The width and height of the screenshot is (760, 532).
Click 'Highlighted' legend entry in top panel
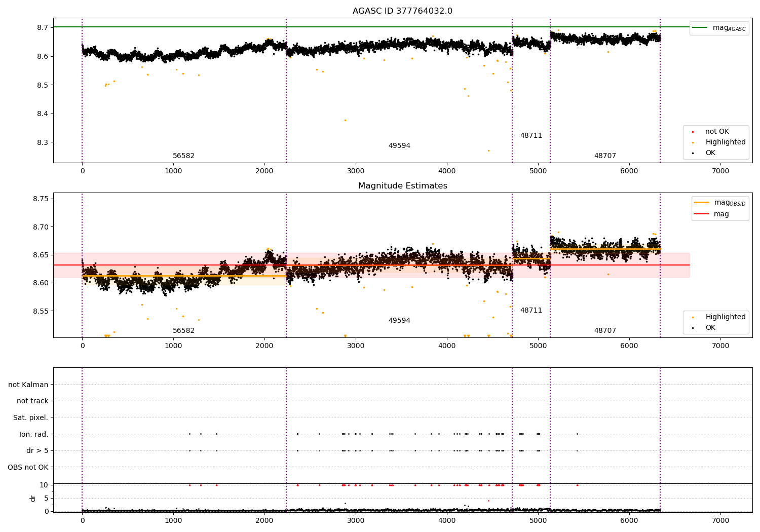718,142
